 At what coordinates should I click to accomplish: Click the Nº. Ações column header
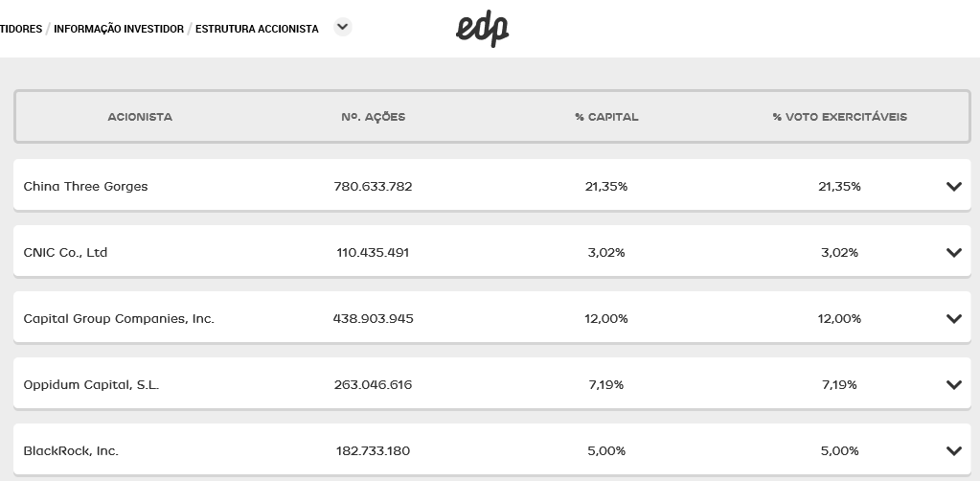coord(374,117)
